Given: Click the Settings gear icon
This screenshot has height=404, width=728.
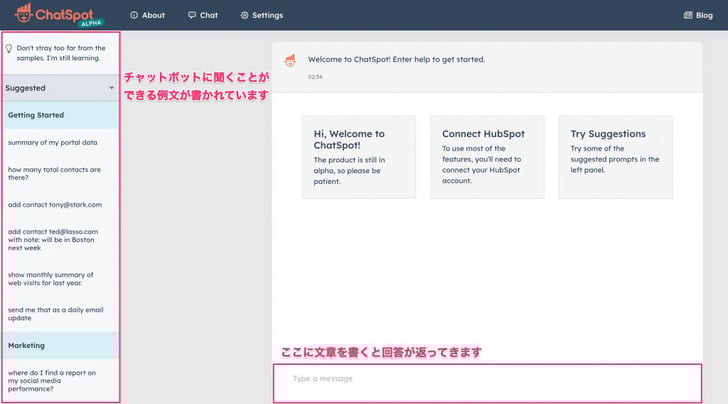Looking at the screenshot, I should [x=244, y=15].
